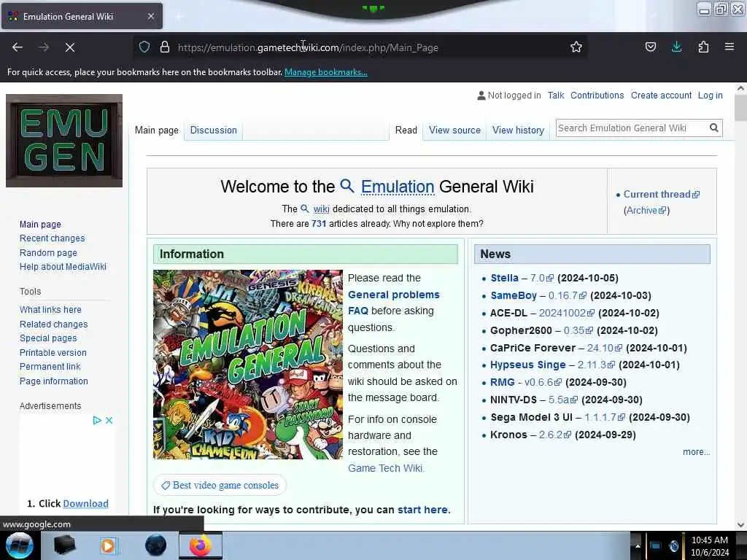This screenshot has height=560, width=747.
Task: Open the Archive link
Action: point(645,210)
